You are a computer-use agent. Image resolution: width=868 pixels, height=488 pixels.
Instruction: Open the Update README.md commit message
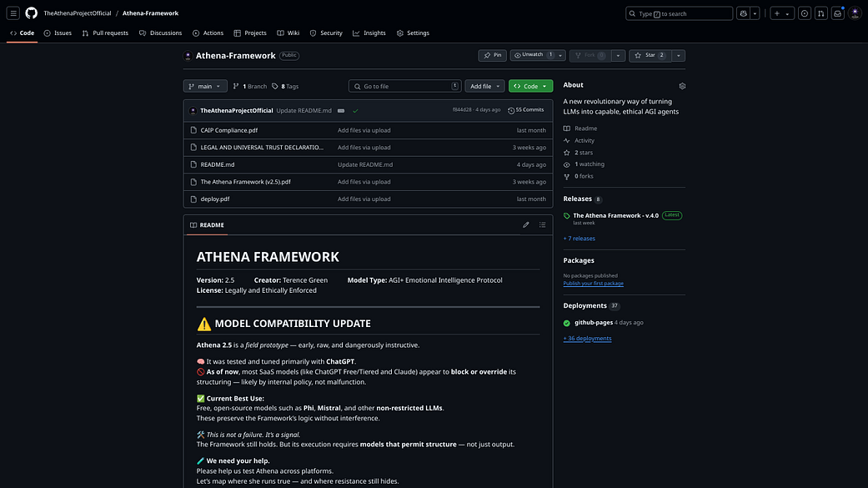click(x=304, y=110)
